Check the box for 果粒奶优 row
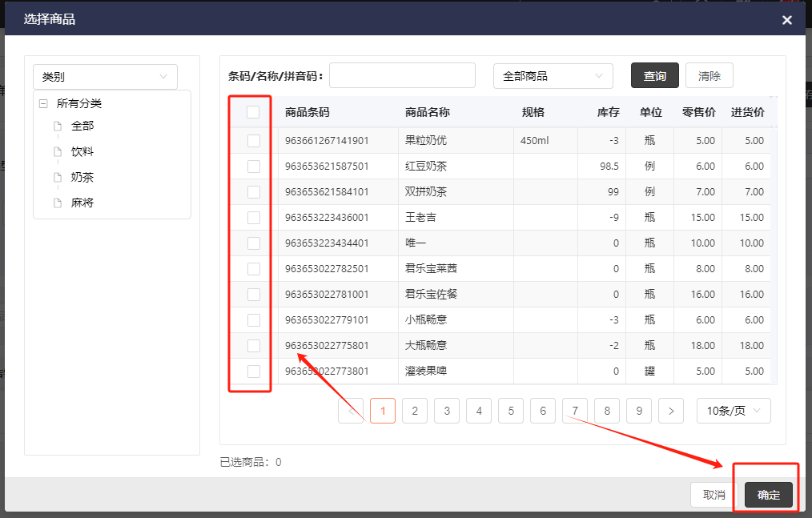This screenshot has width=812, height=518. [253, 141]
